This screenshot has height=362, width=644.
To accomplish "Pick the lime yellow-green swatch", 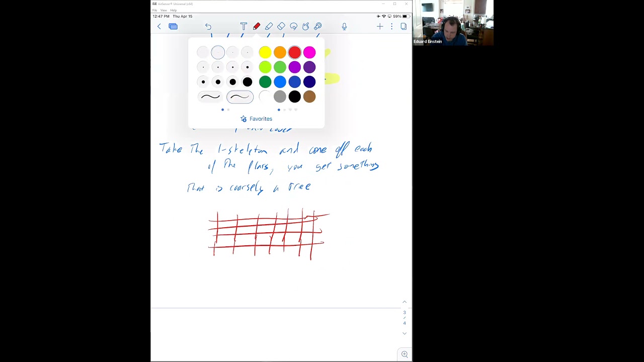I will click(265, 67).
